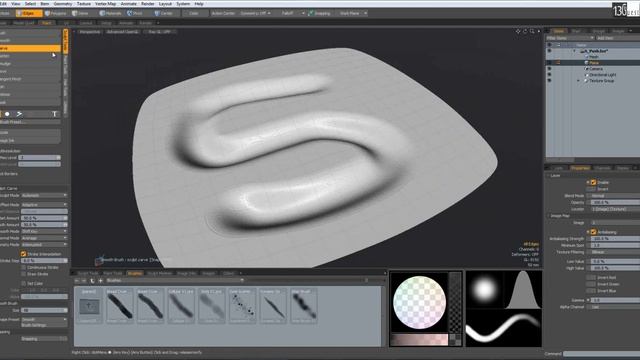640x360 pixels.
Task: Toggle the Antialiasing checkbox
Action: click(593, 232)
